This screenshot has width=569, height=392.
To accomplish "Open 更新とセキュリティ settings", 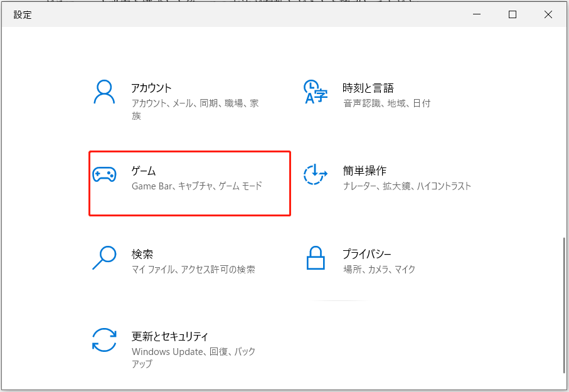I will point(182,345).
